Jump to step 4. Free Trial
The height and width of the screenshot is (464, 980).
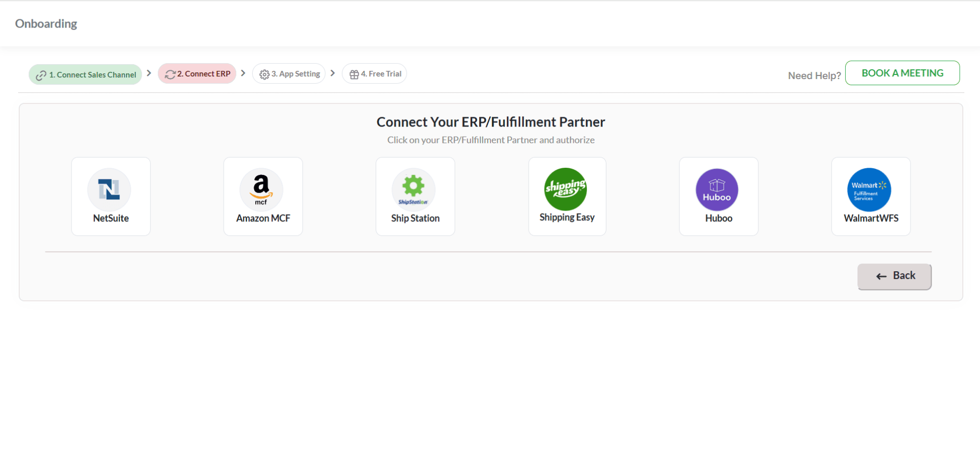[x=374, y=73]
